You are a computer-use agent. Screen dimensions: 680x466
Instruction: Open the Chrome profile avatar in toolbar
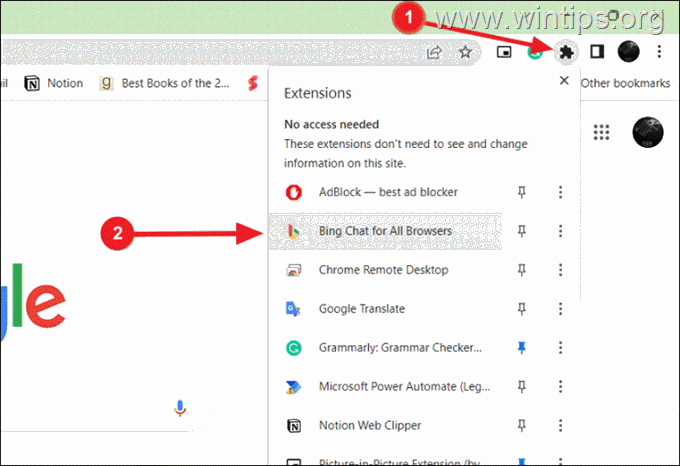628,52
